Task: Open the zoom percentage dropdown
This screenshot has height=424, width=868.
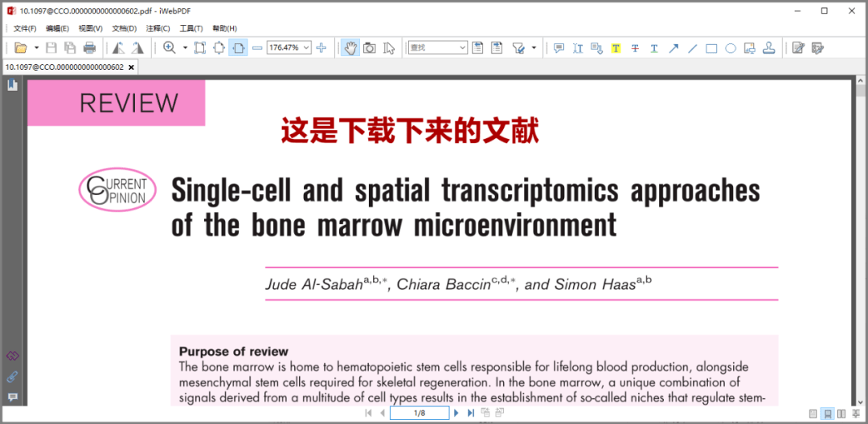Action: coord(306,48)
